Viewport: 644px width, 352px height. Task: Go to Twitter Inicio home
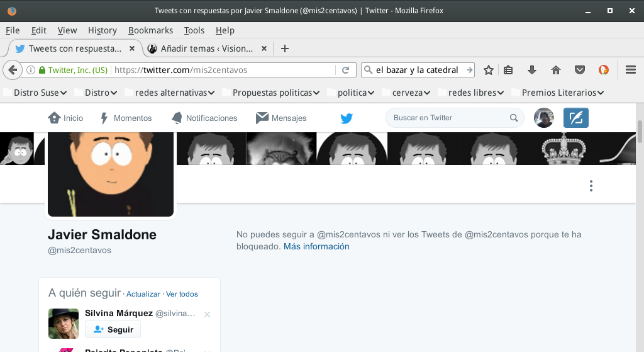(x=65, y=118)
